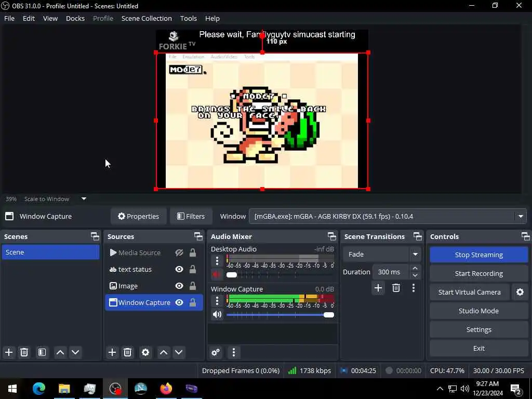Toggle lock on text status source
Image resolution: width=532 pixels, height=399 pixels.
(192, 270)
